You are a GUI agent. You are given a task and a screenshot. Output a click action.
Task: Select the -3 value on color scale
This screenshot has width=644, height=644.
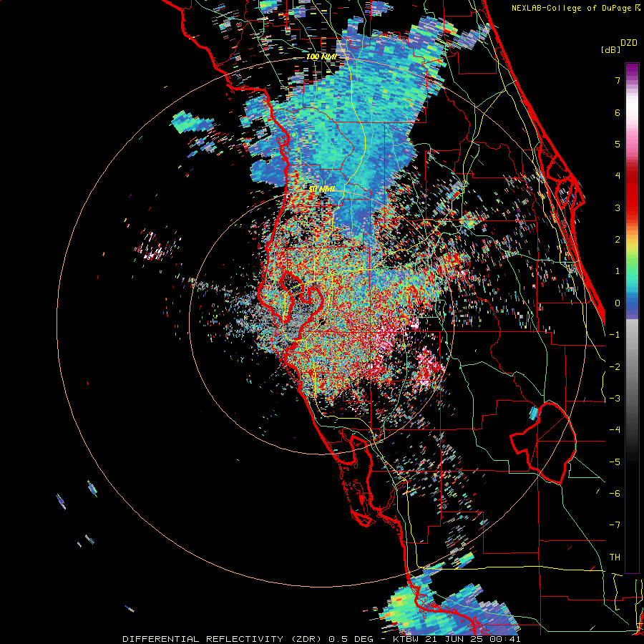point(615,399)
